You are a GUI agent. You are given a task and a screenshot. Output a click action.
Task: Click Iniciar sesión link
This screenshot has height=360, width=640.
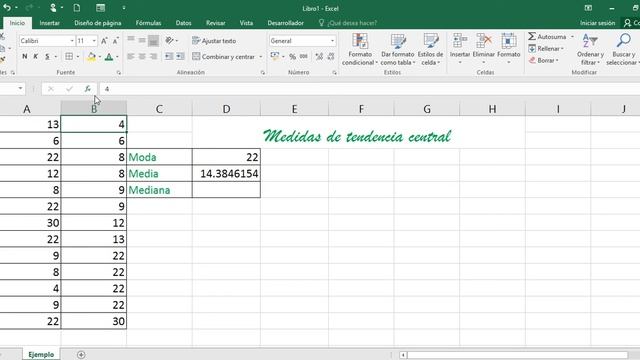click(x=597, y=23)
